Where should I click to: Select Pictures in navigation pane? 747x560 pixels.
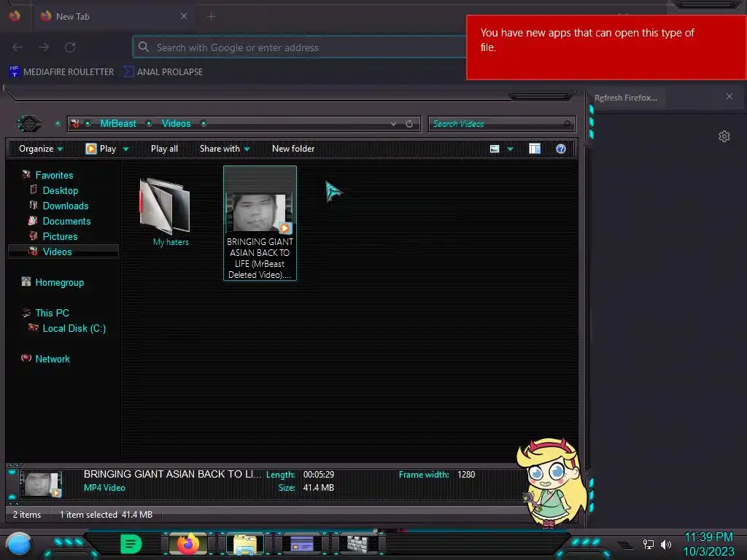(60, 236)
